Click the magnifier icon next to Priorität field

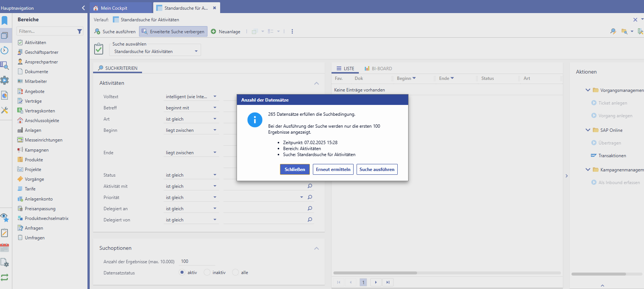click(x=310, y=197)
